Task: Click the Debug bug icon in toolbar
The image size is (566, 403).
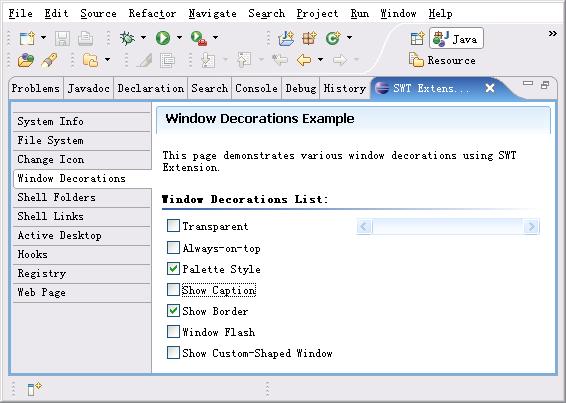Action: pos(127,38)
